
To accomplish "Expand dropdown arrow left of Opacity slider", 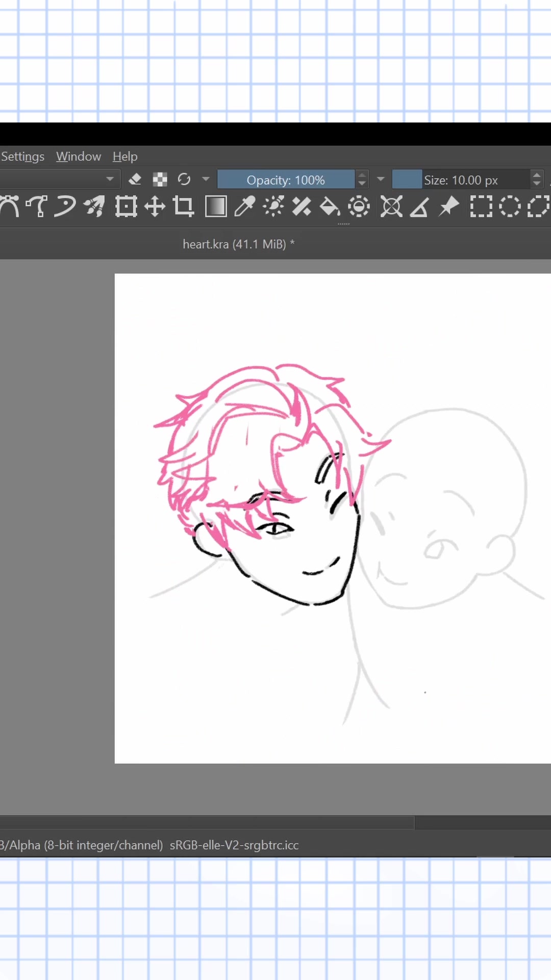I will point(206,179).
